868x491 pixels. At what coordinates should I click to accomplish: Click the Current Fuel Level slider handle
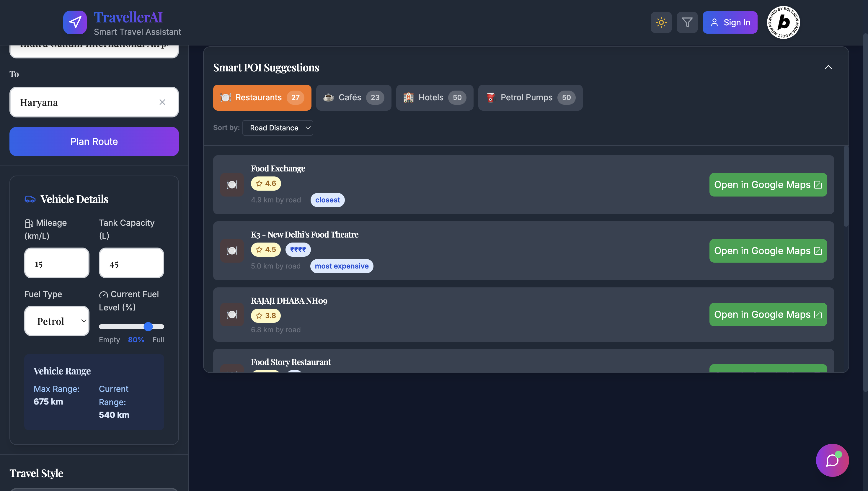[148, 326]
